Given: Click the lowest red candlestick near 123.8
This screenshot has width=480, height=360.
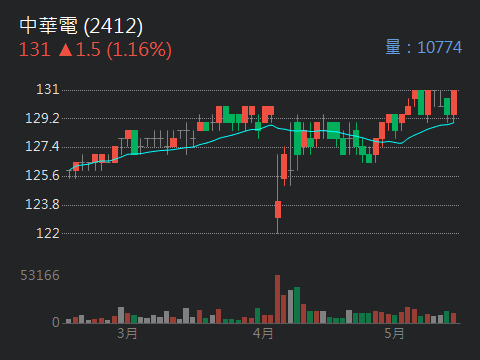Looking at the screenshot, I should point(278,209).
